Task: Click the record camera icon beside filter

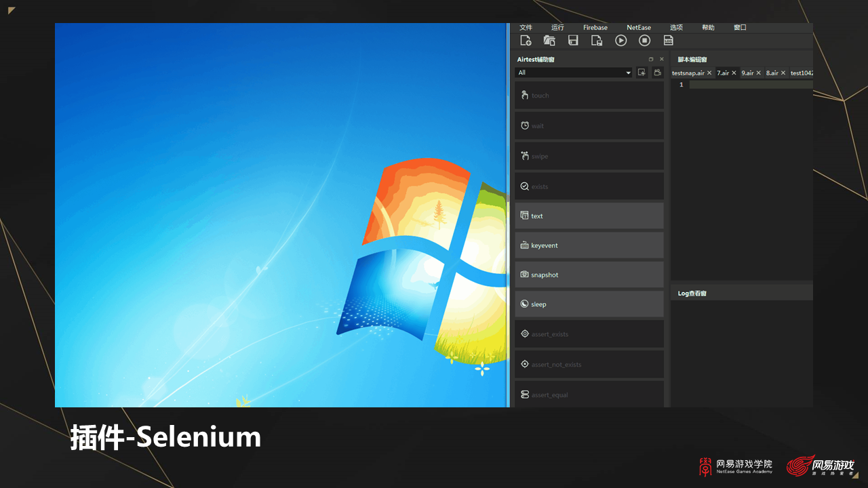Action: tap(657, 73)
